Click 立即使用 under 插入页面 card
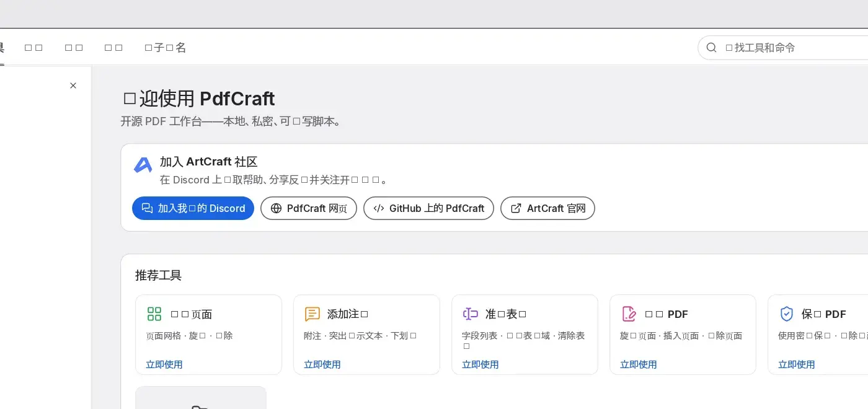The height and width of the screenshot is (409, 868). click(639, 364)
